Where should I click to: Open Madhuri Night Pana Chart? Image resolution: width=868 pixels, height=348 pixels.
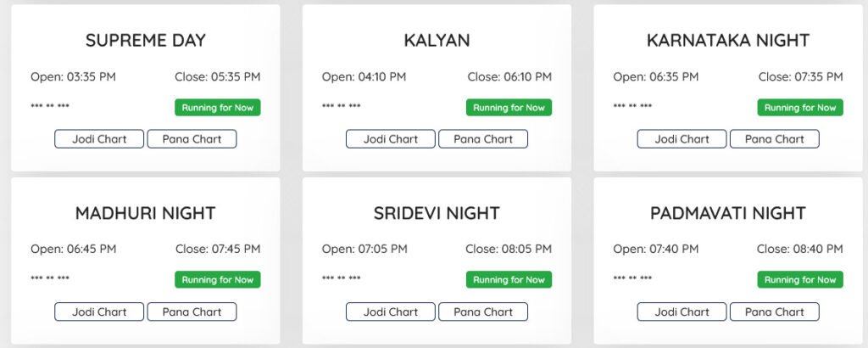[x=192, y=312]
